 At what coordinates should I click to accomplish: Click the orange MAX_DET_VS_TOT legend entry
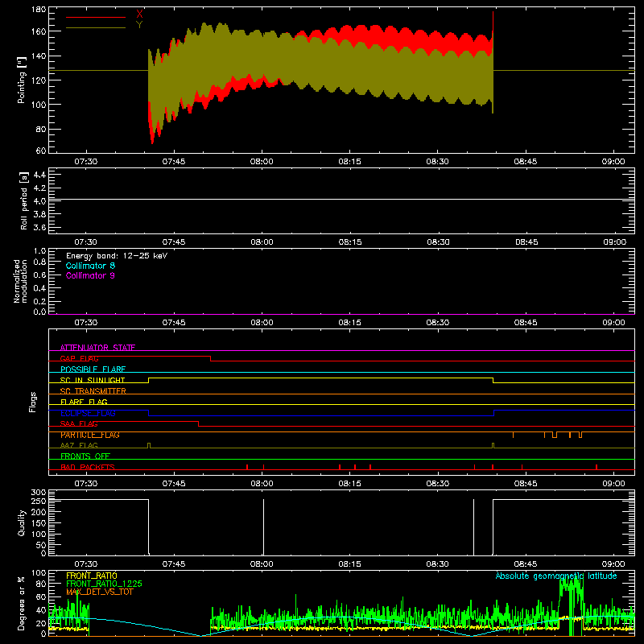pos(99,592)
